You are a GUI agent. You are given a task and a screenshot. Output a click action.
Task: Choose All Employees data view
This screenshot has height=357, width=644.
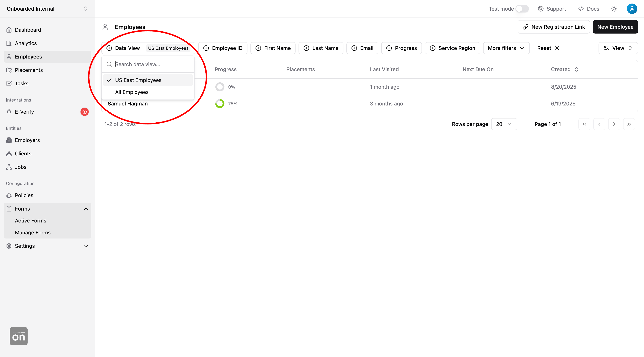click(x=132, y=92)
